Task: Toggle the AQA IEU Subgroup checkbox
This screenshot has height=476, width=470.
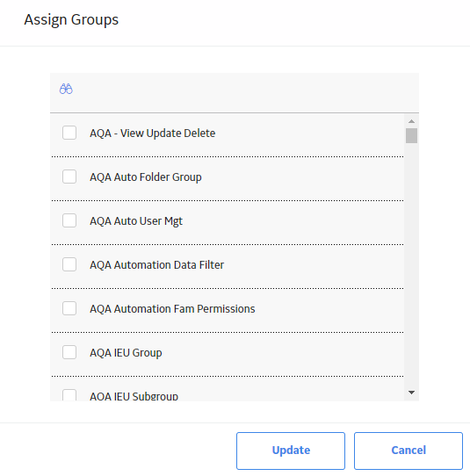Action: pyautogui.click(x=69, y=395)
